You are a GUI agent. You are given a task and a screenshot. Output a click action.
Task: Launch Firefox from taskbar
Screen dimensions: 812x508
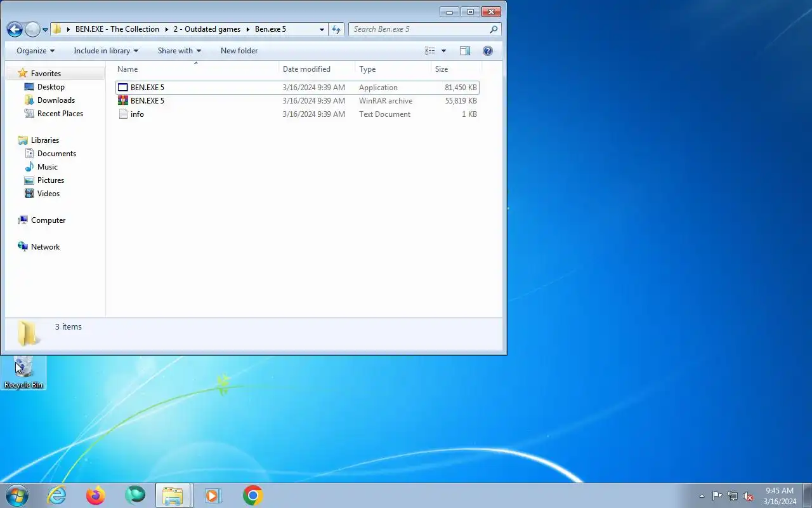(96, 495)
